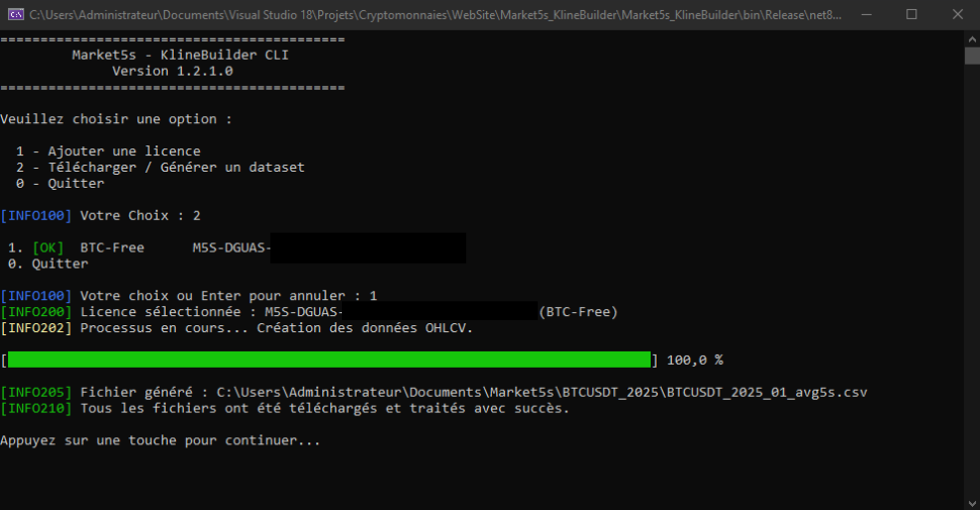Minimize the KlineBuilder console window

[864, 14]
